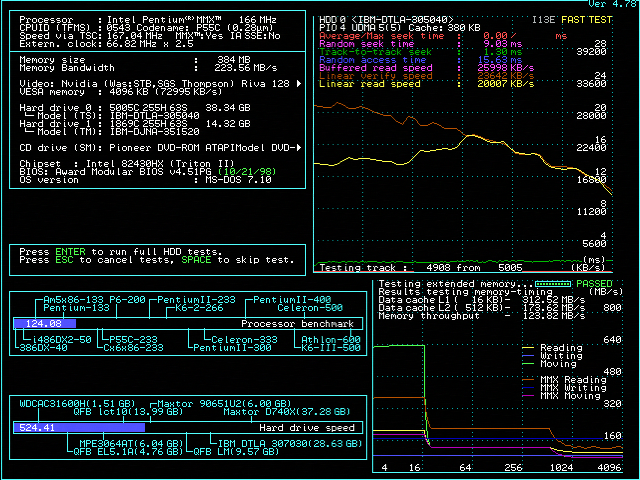640x480 pixels.
Task: Click the Memory Bandwidth 223.56 MB/s line
Action: (x=148, y=68)
